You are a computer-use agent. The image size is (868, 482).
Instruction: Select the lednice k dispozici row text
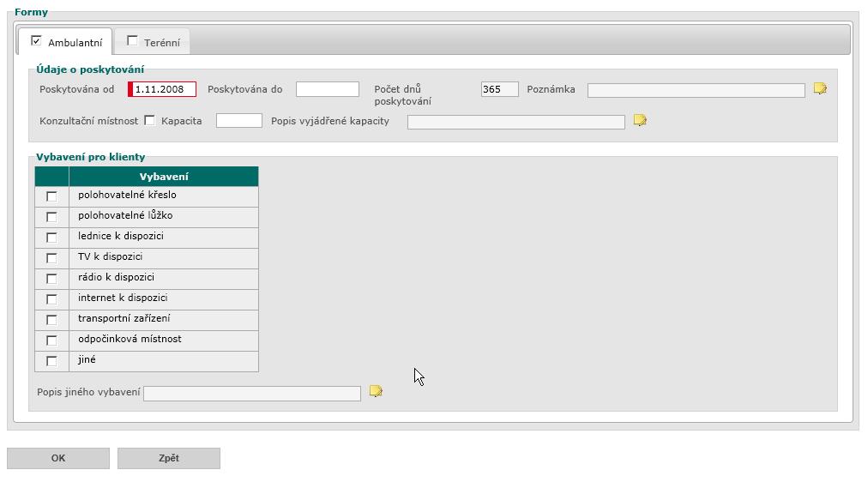coord(121,236)
